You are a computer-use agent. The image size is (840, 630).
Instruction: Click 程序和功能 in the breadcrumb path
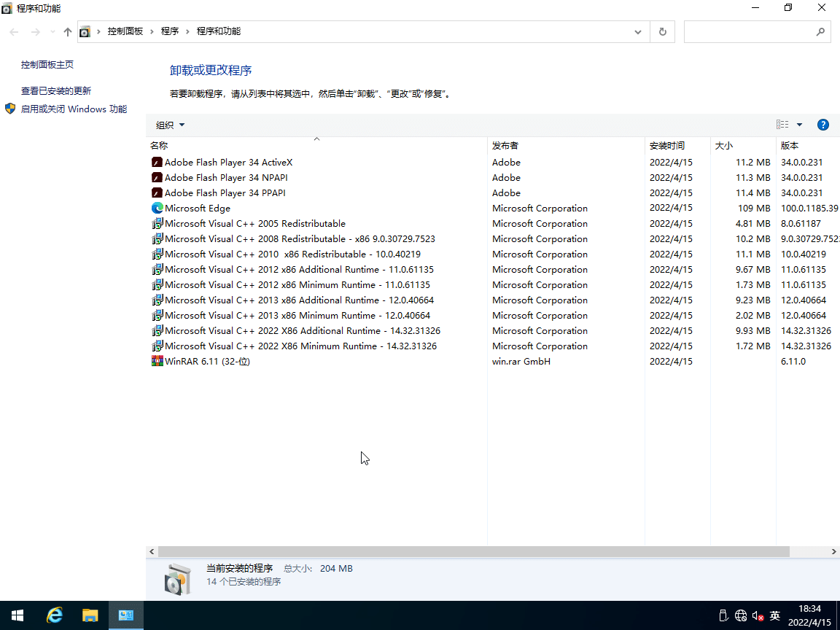point(219,31)
